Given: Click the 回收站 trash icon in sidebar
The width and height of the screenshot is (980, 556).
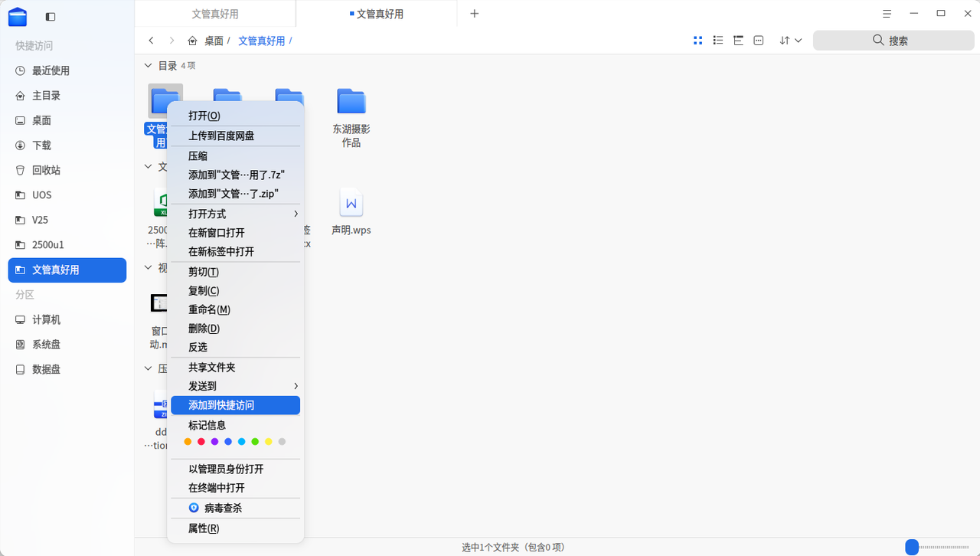Looking at the screenshot, I should [21, 170].
